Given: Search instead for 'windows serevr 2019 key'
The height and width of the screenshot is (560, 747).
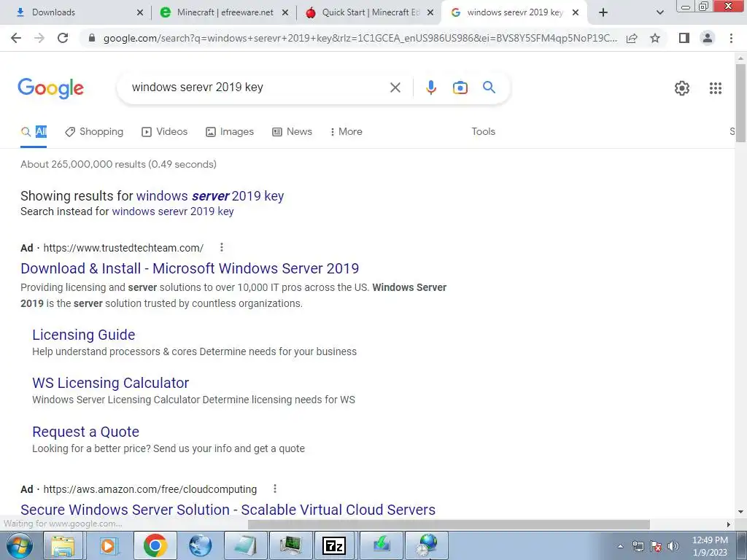Looking at the screenshot, I should click(x=172, y=211).
